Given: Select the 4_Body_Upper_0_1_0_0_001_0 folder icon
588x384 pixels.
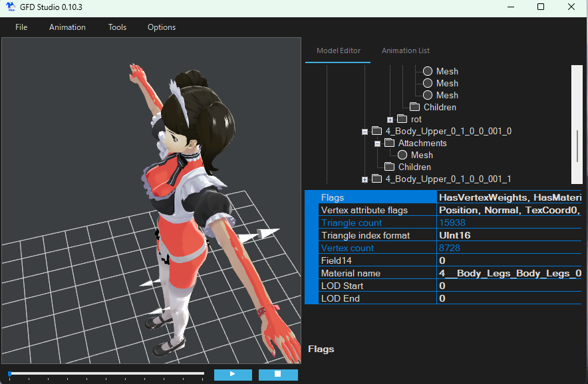Looking at the screenshot, I should pyautogui.click(x=376, y=131).
